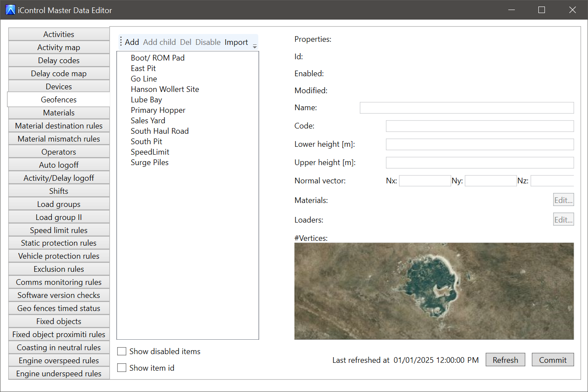Click Add in the geofence toolbar

132,42
